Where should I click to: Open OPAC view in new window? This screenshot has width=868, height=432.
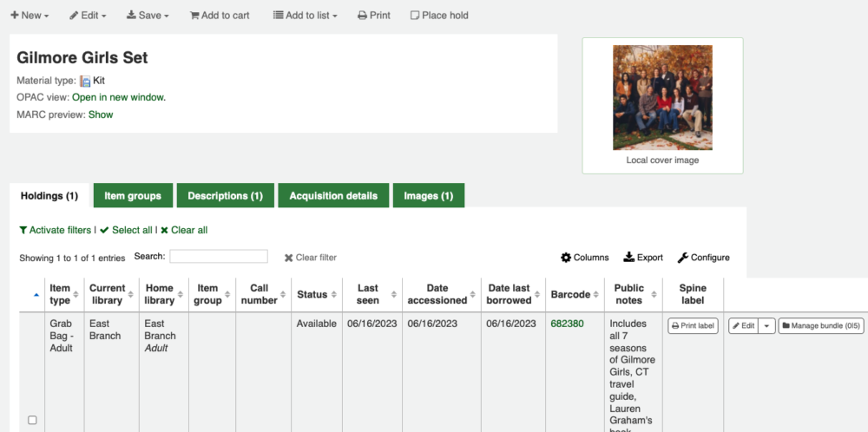(x=119, y=97)
